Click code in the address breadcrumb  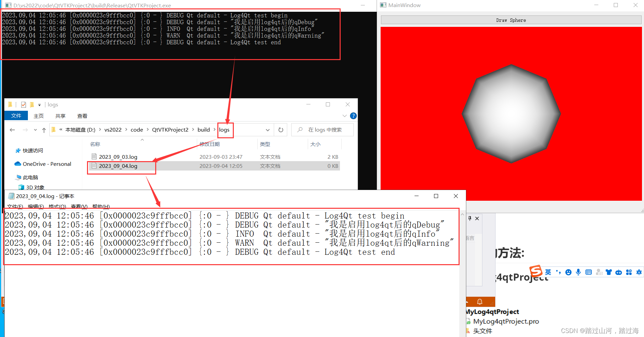click(x=137, y=130)
